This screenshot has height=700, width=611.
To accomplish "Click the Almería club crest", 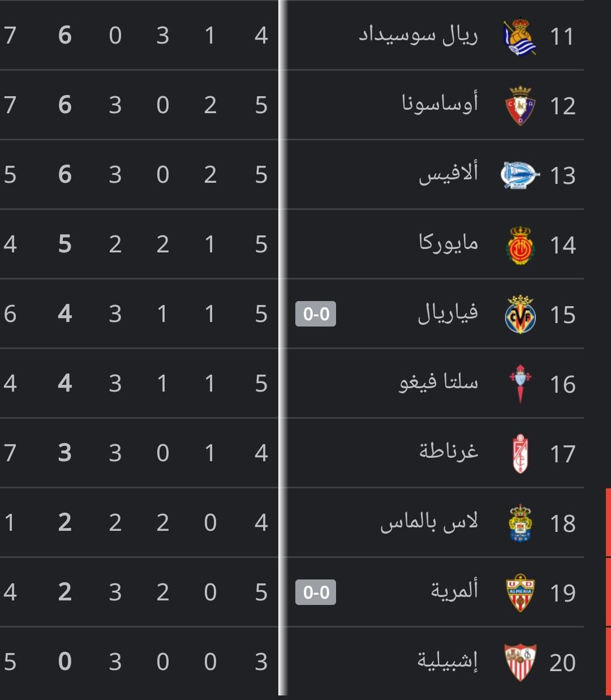I will tap(520, 592).
